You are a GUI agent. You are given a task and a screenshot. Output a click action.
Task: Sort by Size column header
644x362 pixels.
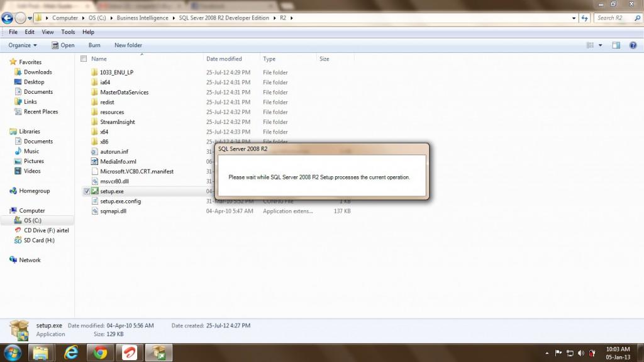(x=325, y=59)
